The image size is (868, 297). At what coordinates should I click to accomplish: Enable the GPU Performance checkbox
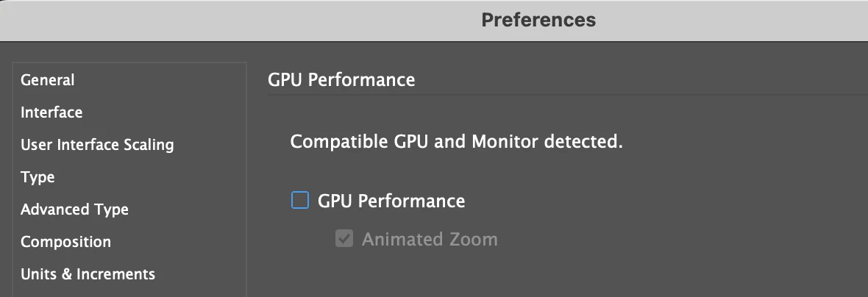[x=300, y=200]
